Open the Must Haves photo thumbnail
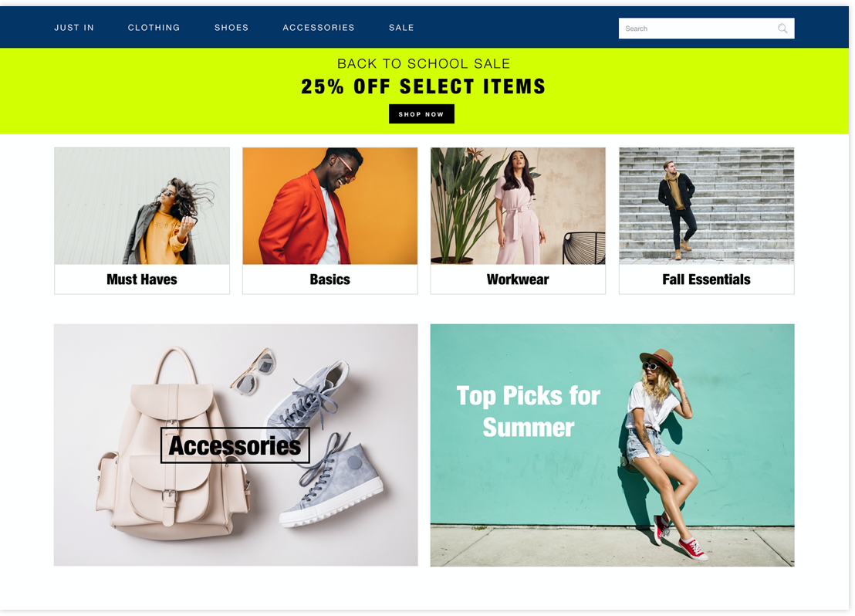This screenshot has width=855, height=616. coord(142,206)
